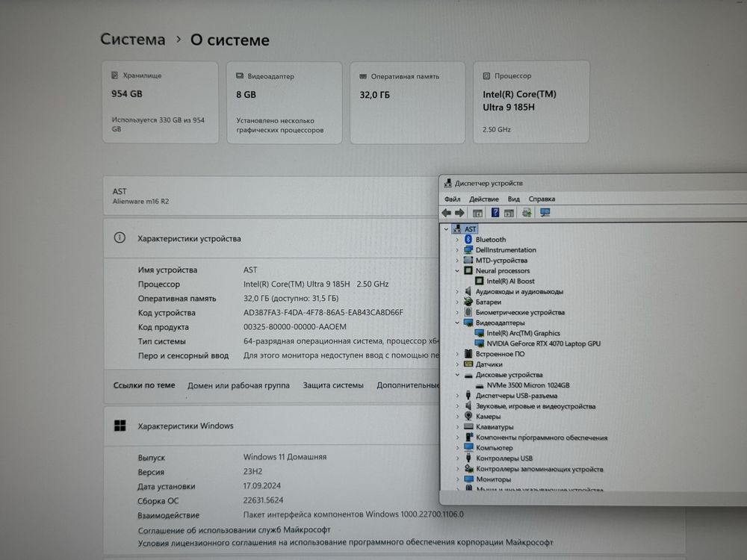747x560 pixels.
Task: Click the OS build value 22631.5624
Action: [263, 500]
